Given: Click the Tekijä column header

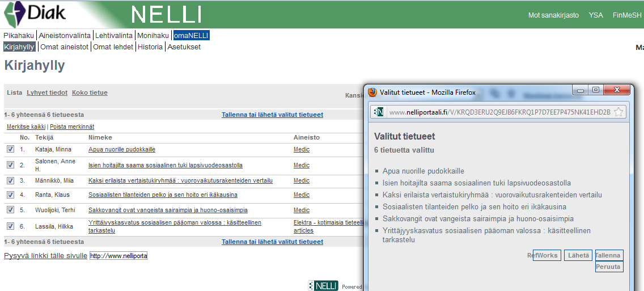Looking at the screenshot, I should (44, 137).
